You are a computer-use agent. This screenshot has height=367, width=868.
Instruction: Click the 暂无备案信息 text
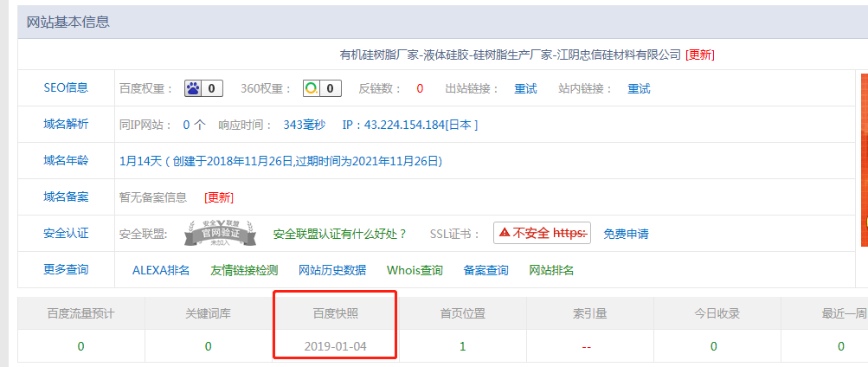[153, 197]
